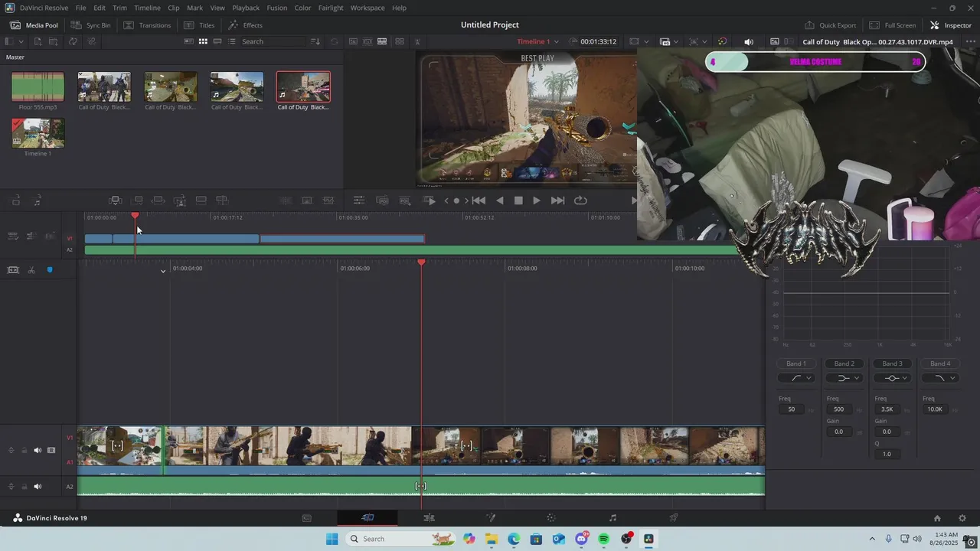Open the Media page icon in bottom bar
The image size is (980, 551).
pos(306,518)
